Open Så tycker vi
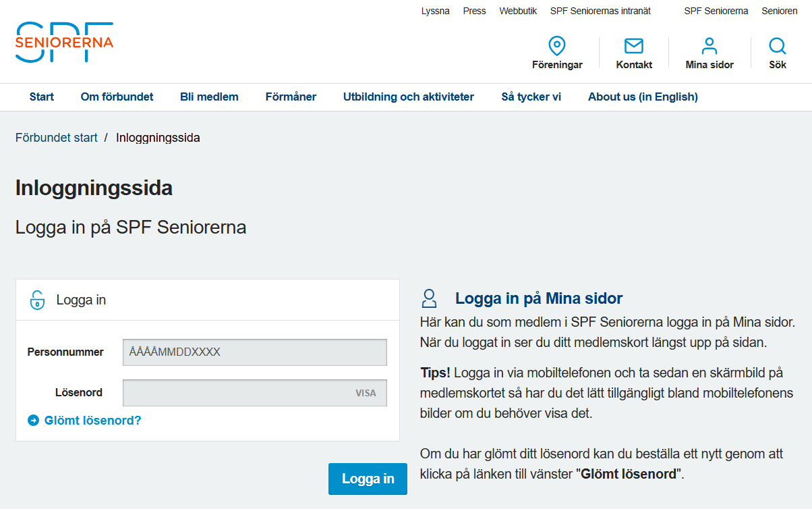Image resolution: width=812 pixels, height=509 pixels. pos(531,97)
